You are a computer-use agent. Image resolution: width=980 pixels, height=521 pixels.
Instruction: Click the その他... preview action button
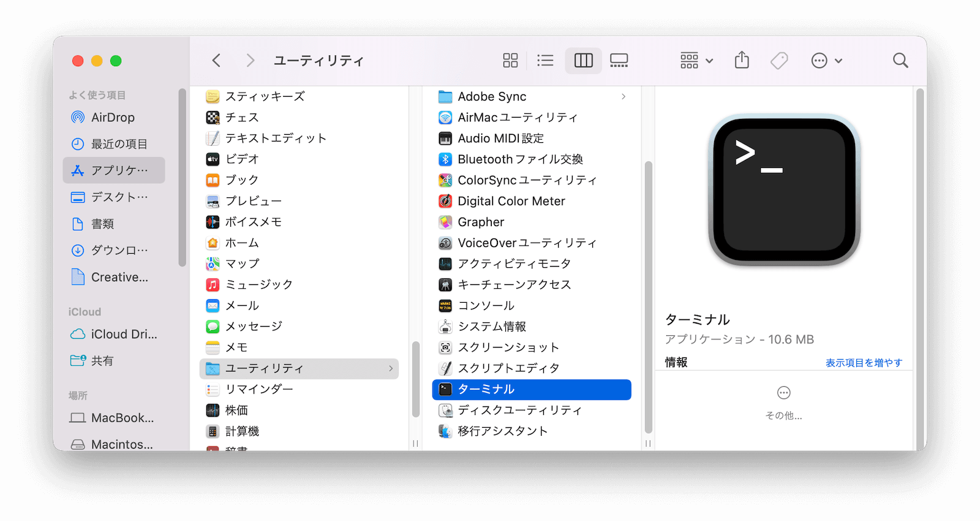(783, 403)
